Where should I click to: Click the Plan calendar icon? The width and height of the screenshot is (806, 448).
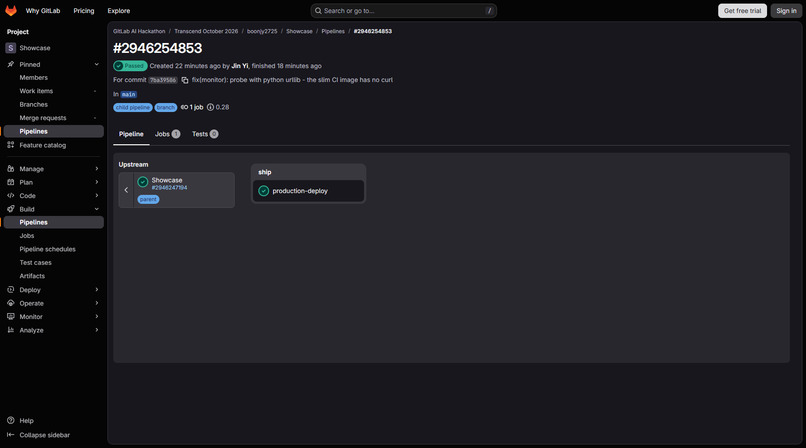(x=10, y=182)
